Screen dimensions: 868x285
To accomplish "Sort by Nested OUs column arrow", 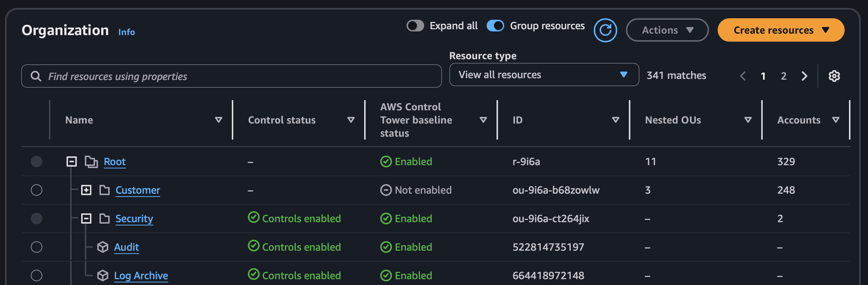I will coord(748,120).
